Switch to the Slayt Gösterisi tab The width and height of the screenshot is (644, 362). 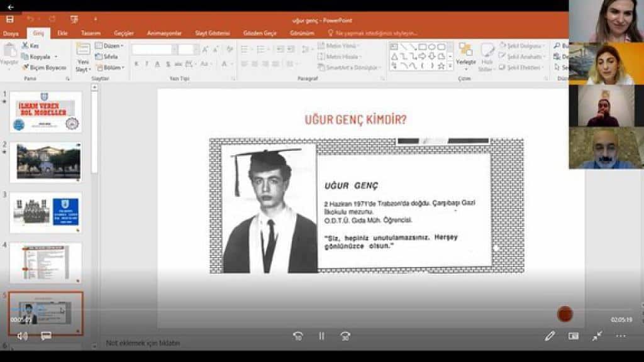coord(213,33)
